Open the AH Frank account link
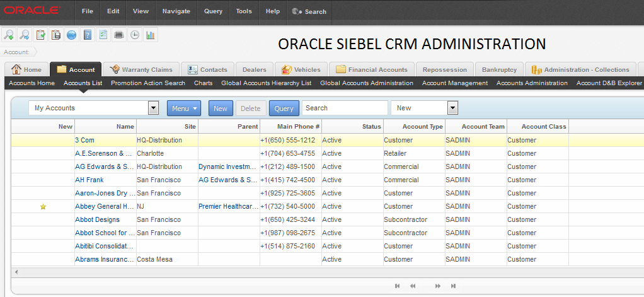This screenshot has height=297, width=644. [89, 180]
